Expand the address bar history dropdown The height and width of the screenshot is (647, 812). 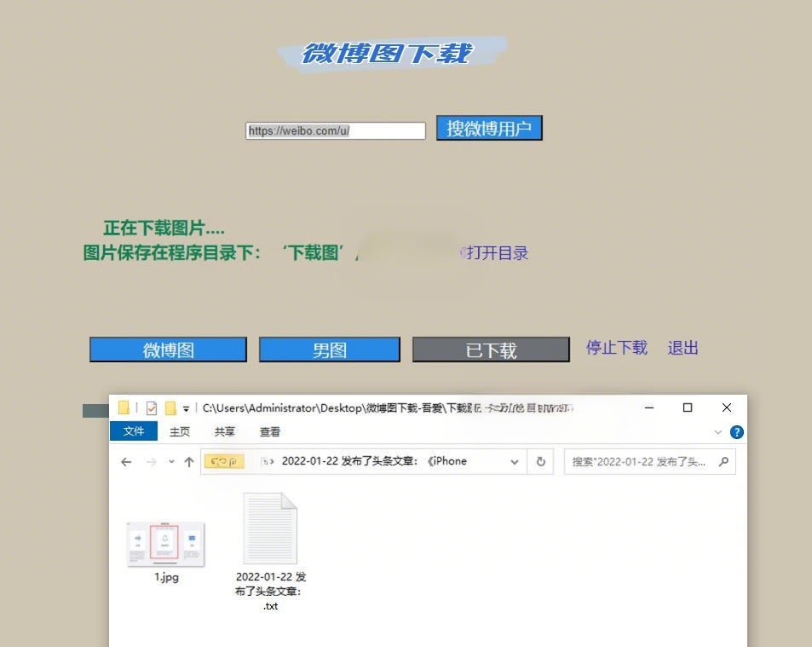pyautogui.click(x=515, y=462)
